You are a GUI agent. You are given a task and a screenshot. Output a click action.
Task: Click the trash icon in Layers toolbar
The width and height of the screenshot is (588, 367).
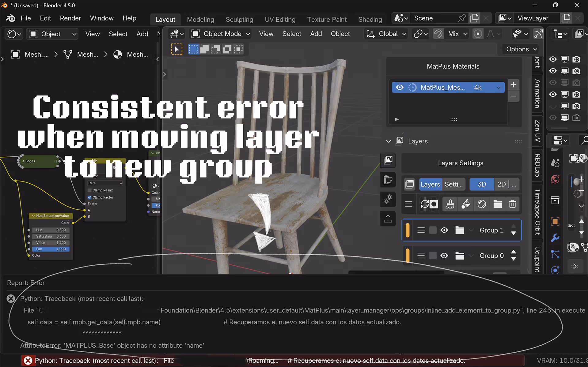(x=512, y=204)
